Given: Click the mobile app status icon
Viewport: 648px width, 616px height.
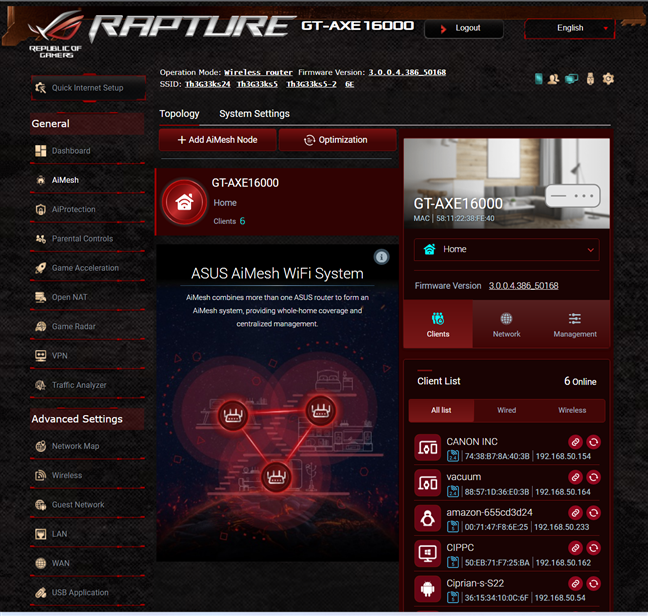Looking at the screenshot, I should (538, 78).
